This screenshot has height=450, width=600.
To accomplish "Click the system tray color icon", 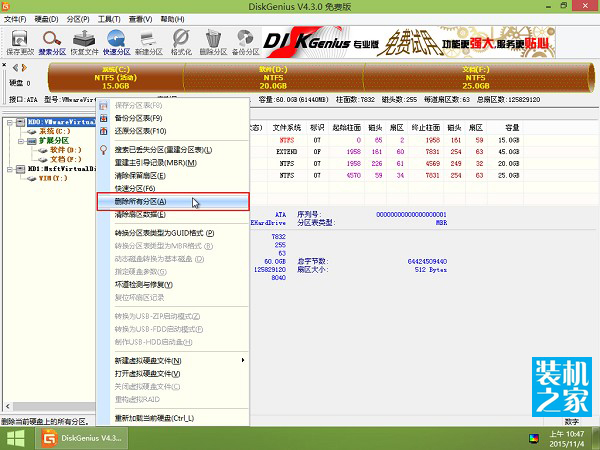I will point(533,438).
